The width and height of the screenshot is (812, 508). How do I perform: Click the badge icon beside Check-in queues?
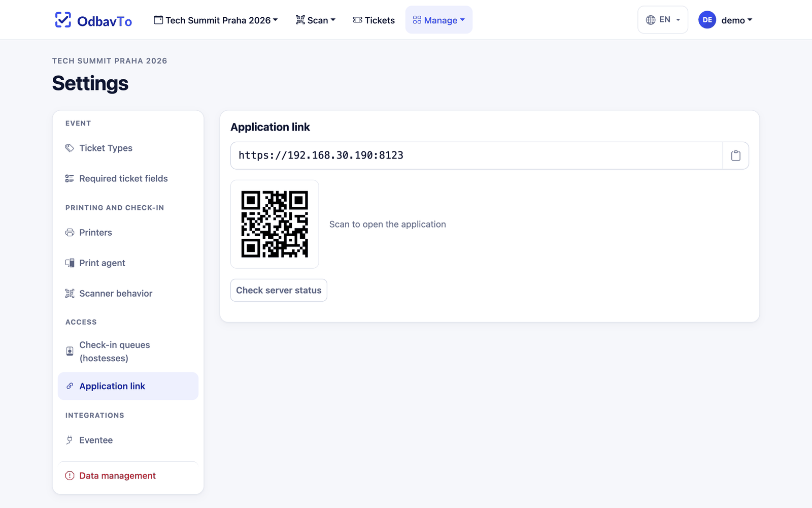pyautogui.click(x=70, y=351)
